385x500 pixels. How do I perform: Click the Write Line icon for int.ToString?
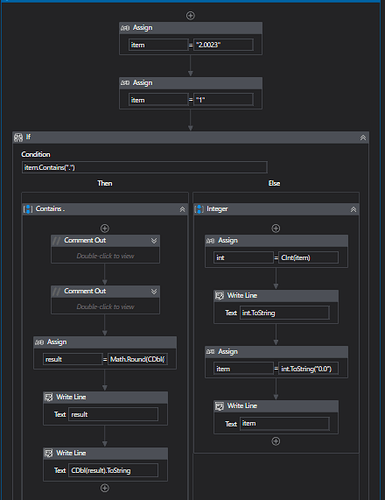coord(219,296)
